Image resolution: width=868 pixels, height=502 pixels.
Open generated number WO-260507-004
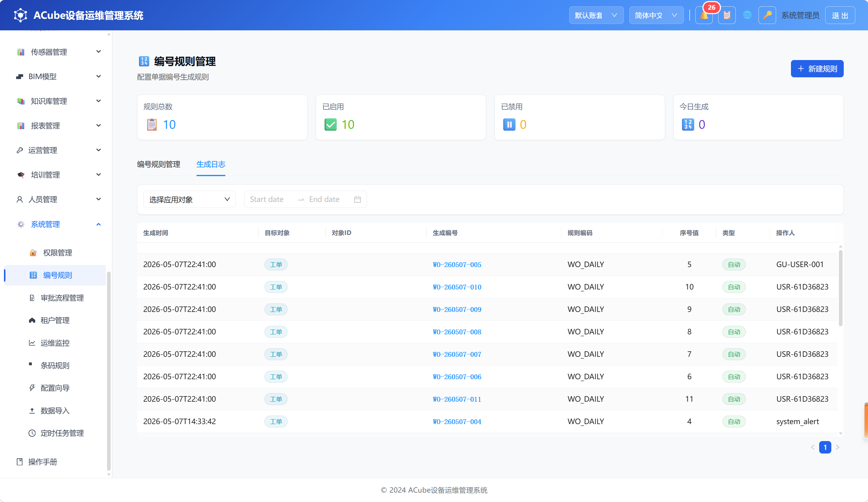click(x=457, y=421)
